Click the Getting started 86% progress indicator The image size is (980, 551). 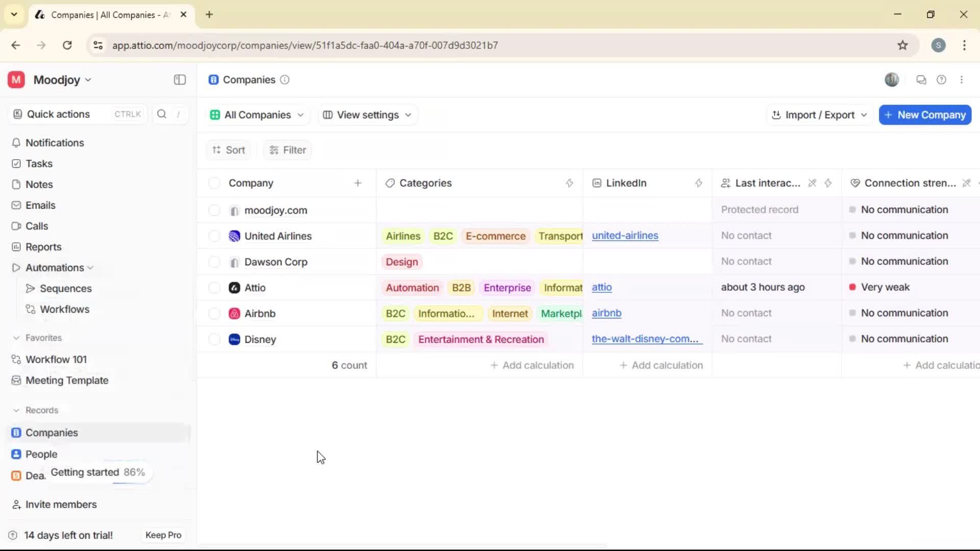98,472
